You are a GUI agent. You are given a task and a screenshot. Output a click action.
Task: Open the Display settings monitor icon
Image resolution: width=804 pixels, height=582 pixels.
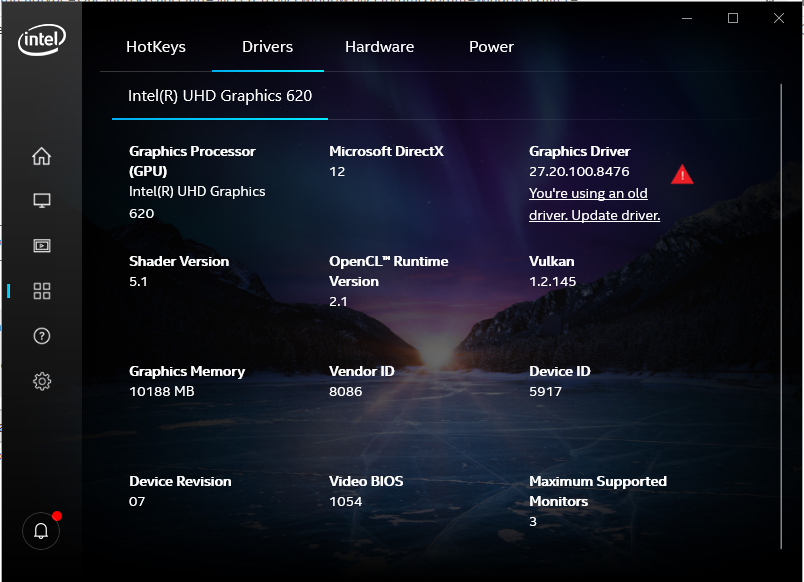(42, 200)
